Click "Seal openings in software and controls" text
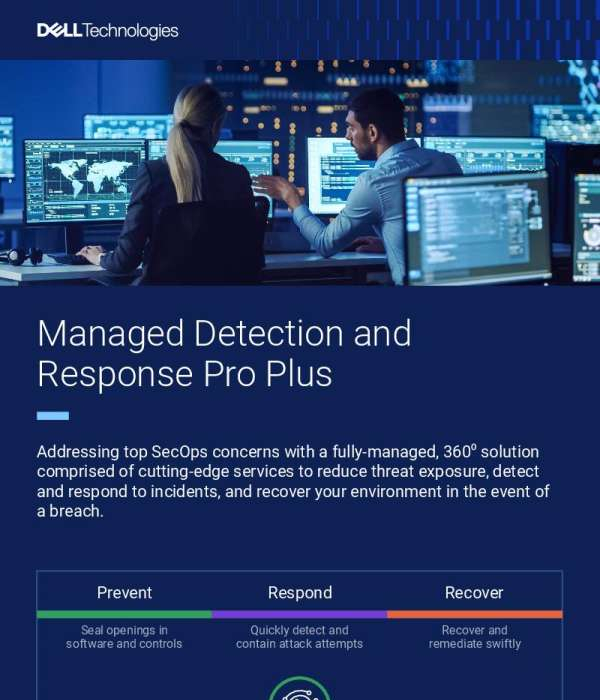 [x=124, y=637]
